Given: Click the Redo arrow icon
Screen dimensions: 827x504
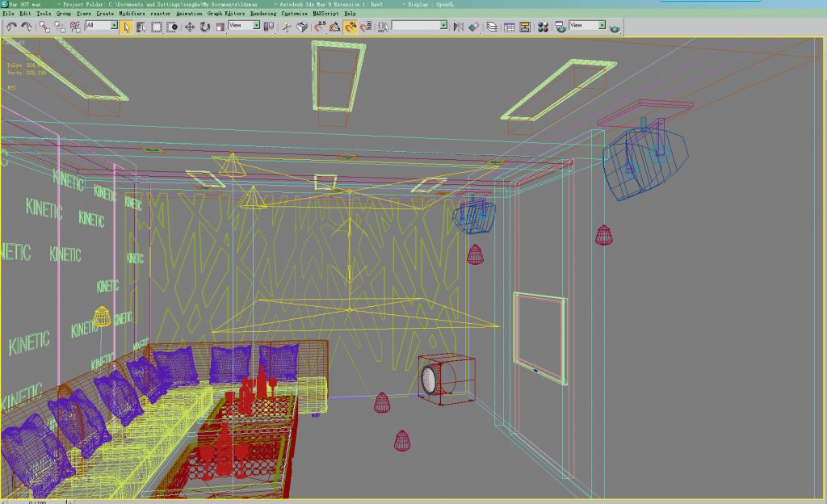Looking at the screenshot, I should tap(27, 27).
